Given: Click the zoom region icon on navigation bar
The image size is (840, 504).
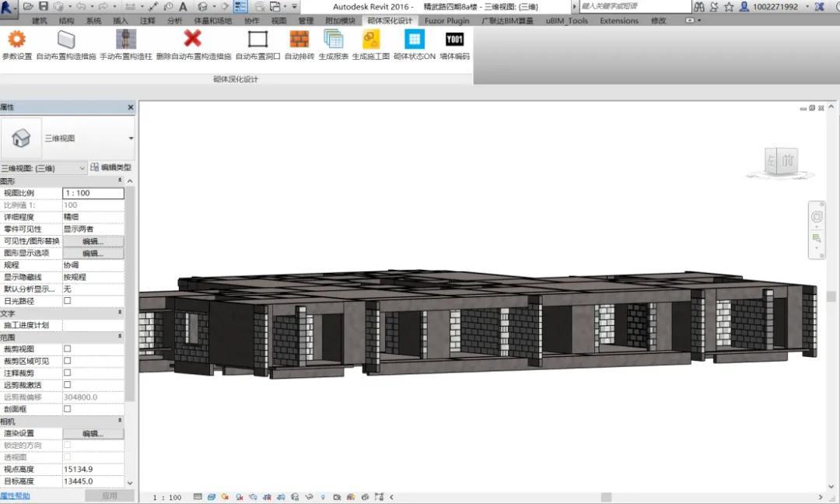Looking at the screenshot, I should pyautogui.click(x=817, y=238).
